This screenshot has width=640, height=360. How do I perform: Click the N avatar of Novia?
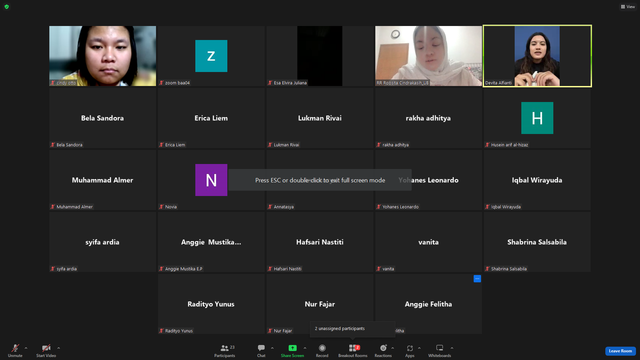tap(211, 180)
